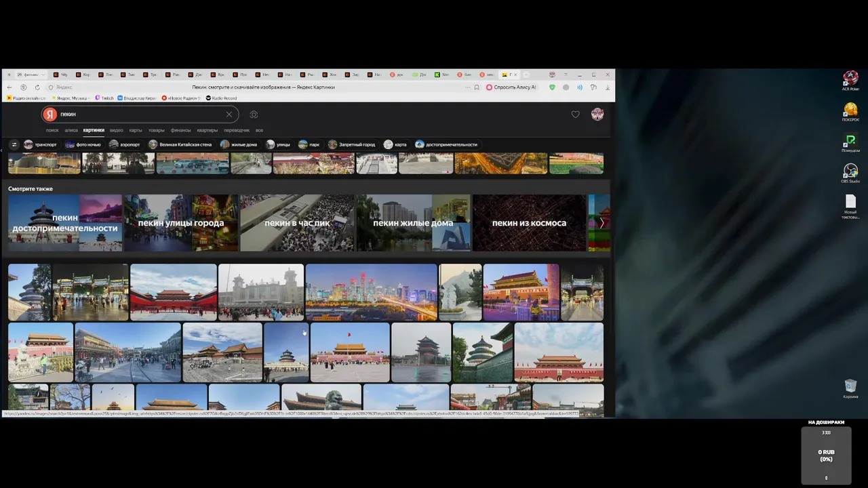
Task: Open Radio Record bookmark
Action: point(221,98)
